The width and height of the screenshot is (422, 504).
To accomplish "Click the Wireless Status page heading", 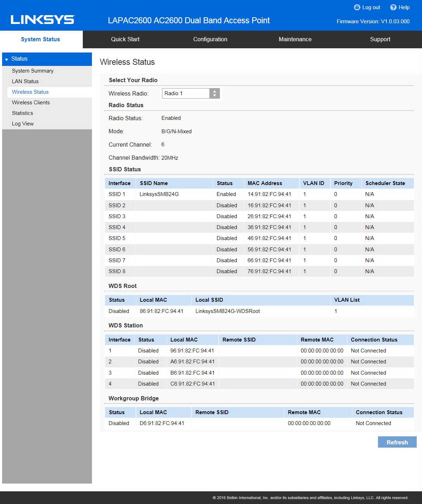I will pyautogui.click(x=128, y=62).
